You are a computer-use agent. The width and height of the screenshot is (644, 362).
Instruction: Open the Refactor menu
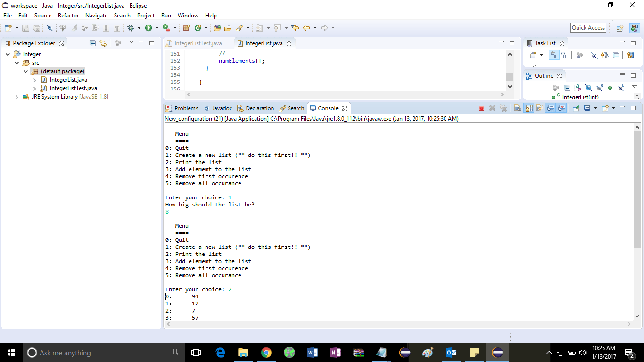pos(68,16)
